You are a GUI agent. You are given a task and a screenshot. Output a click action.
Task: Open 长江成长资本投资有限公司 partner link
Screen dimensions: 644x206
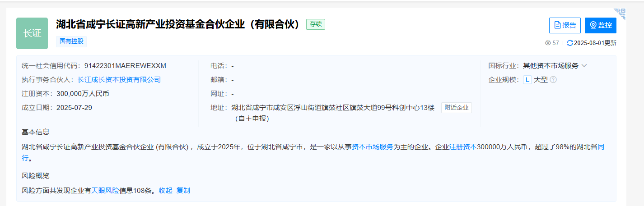[x=119, y=80]
